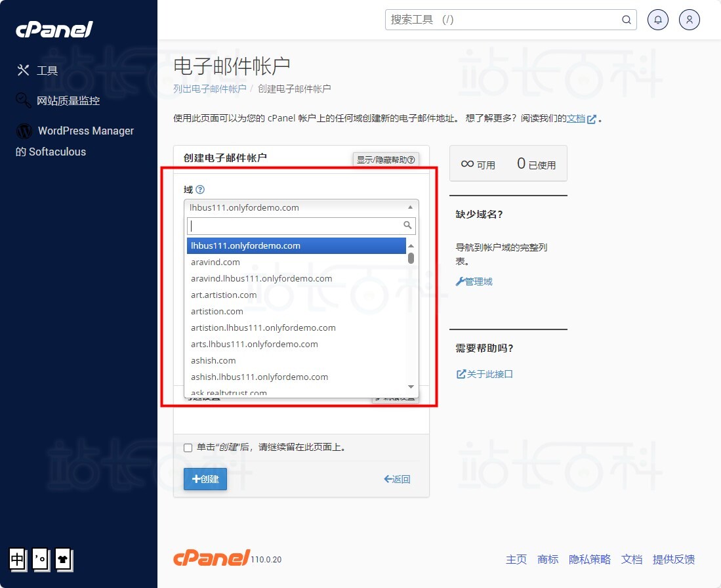
Task: Click the domain list scroll-down arrow
Action: (x=411, y=387)
